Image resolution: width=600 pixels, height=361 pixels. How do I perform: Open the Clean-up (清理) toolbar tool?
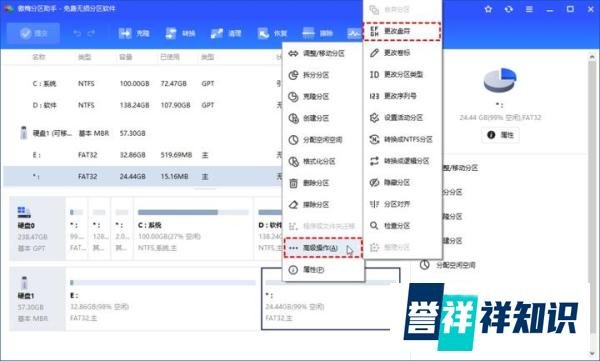pos(226,34)
